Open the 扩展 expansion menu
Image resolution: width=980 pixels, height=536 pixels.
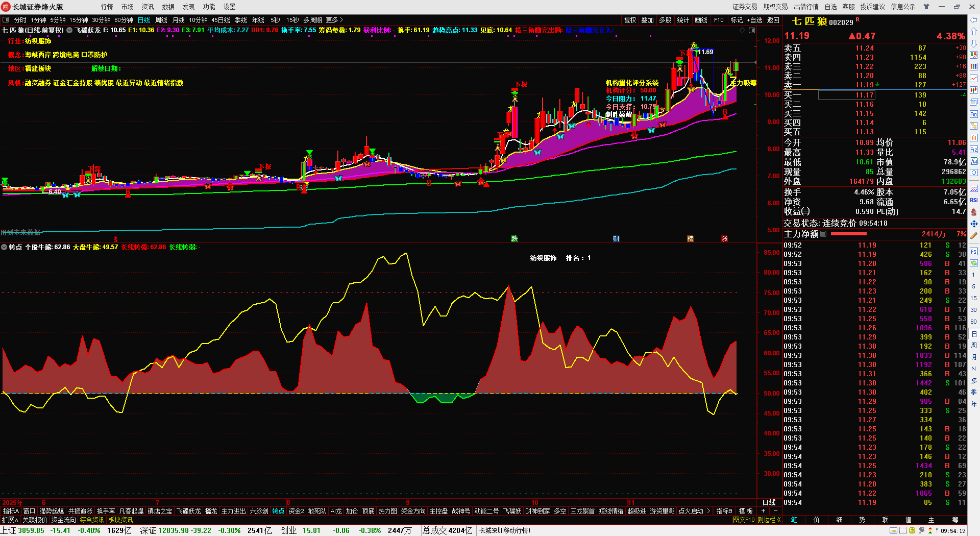point(10,520)
